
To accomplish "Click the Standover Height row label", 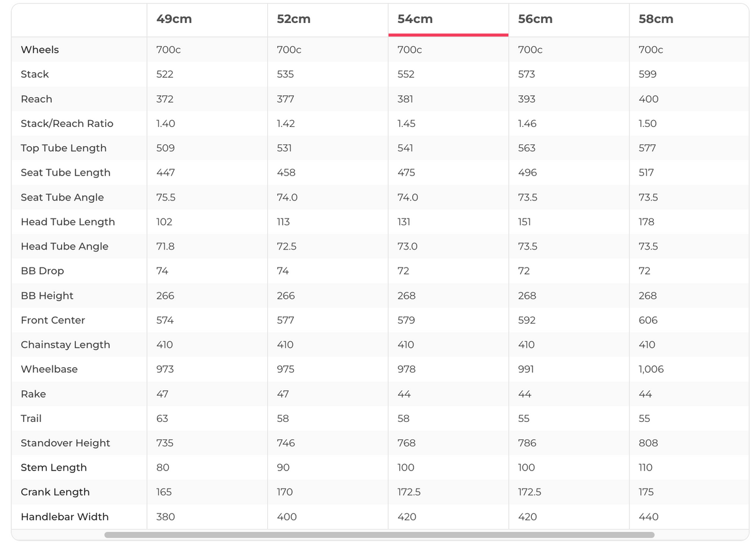I will point(65,443).
